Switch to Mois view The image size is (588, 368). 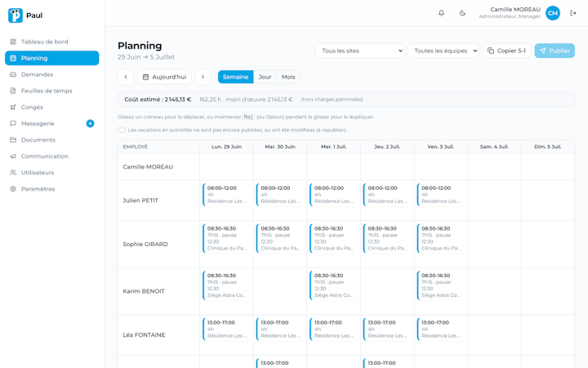tap(288, 77)
